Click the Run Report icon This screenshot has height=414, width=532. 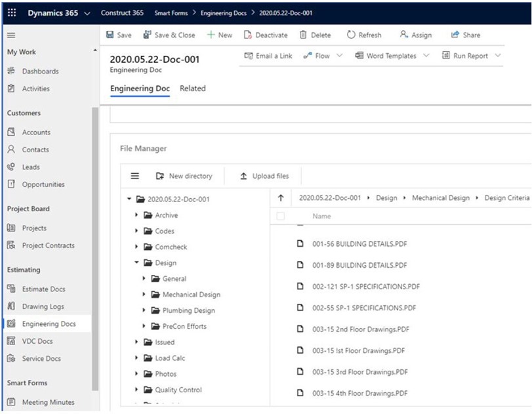446,55
